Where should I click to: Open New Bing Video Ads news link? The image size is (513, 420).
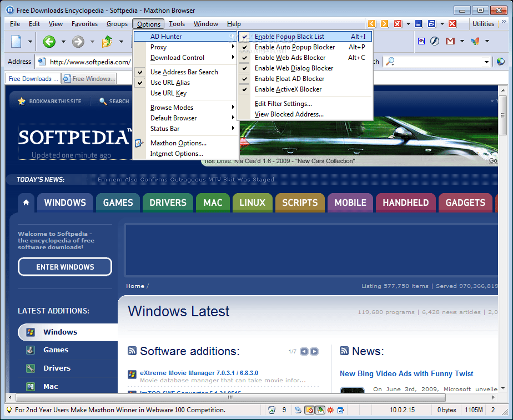406,373
